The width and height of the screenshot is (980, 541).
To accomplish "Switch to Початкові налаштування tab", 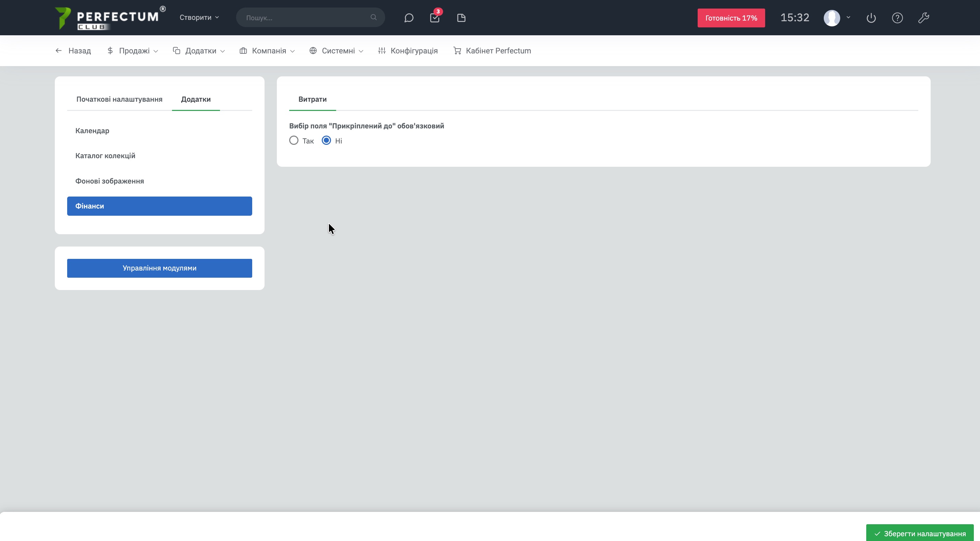I will click(119, 99).
